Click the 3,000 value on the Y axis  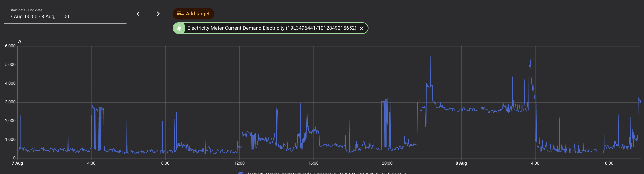pyautogui.click(x=10, y=102)
